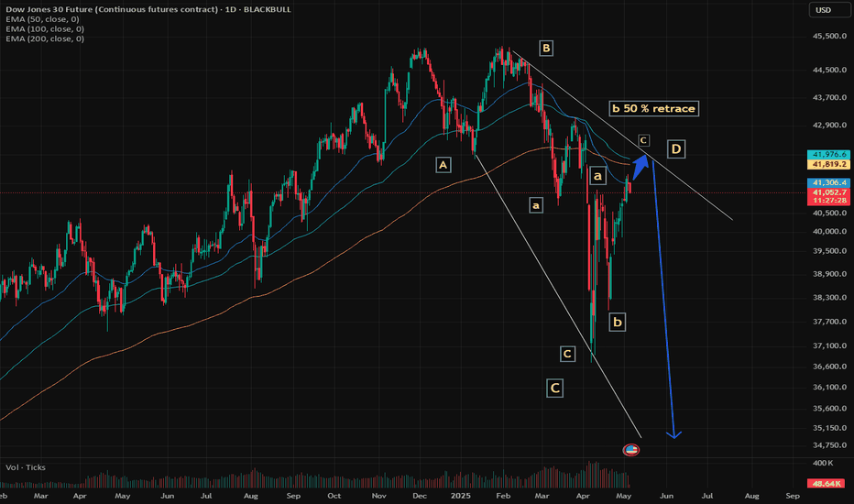Click the blue 41,306.4 price label
854x504 pixels.
pyautogui.click(x=829, y=182)
